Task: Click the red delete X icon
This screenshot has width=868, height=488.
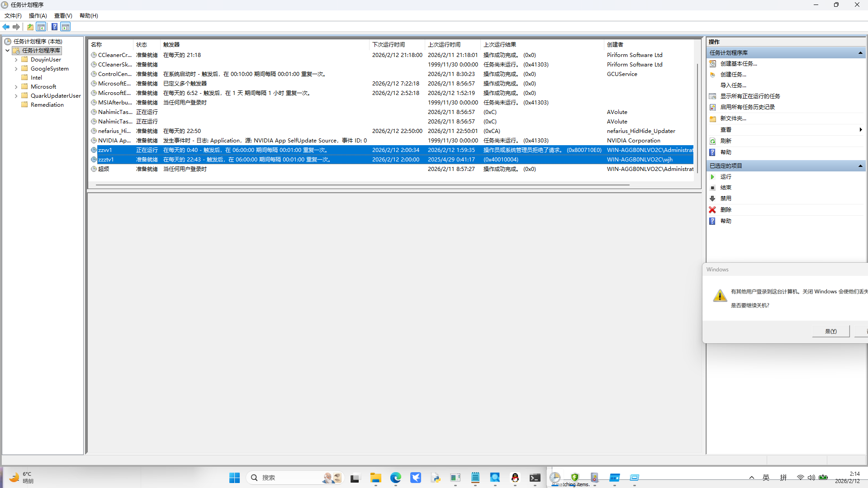Action: click(712, 210)
